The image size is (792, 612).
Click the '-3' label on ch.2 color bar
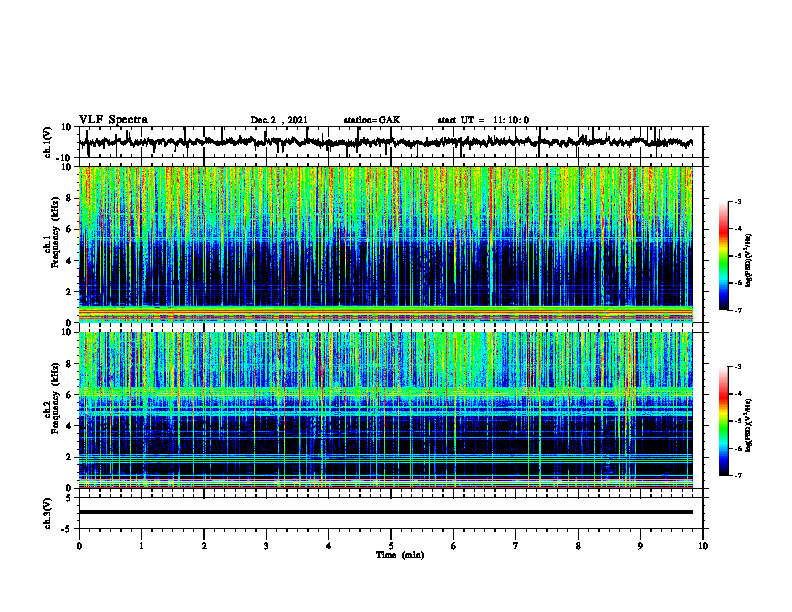point(738,367)
